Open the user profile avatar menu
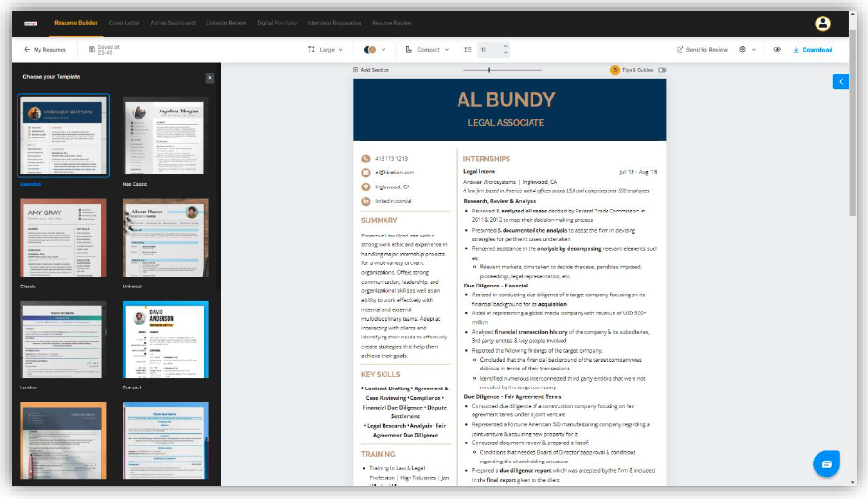The height and width of the screenshot is (499, 868). tap(822, 23)
